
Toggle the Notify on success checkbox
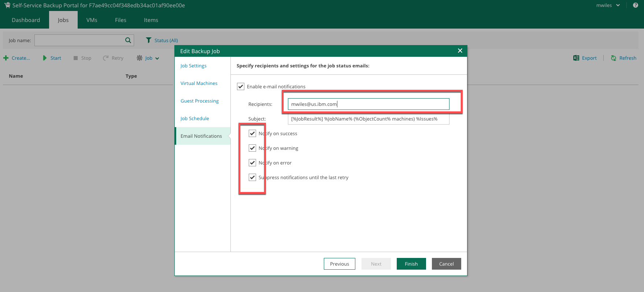(x=252, y=133)
